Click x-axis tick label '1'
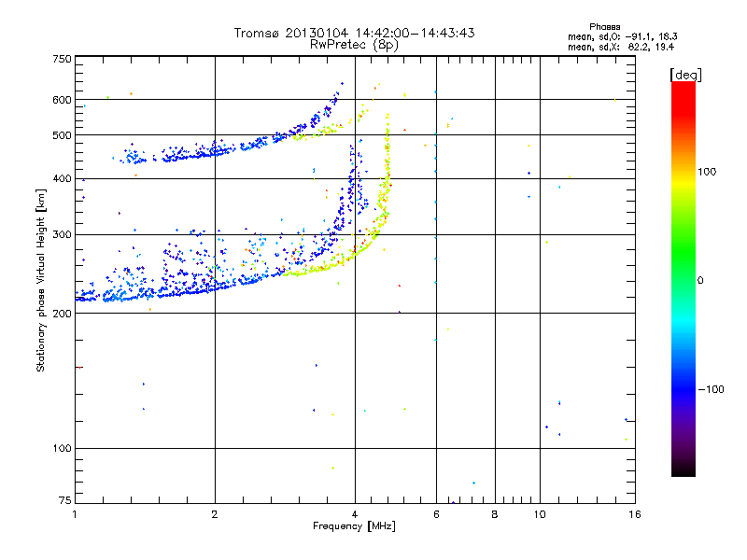This screenshot has height=560, width=747. click(x=75, y=514)
